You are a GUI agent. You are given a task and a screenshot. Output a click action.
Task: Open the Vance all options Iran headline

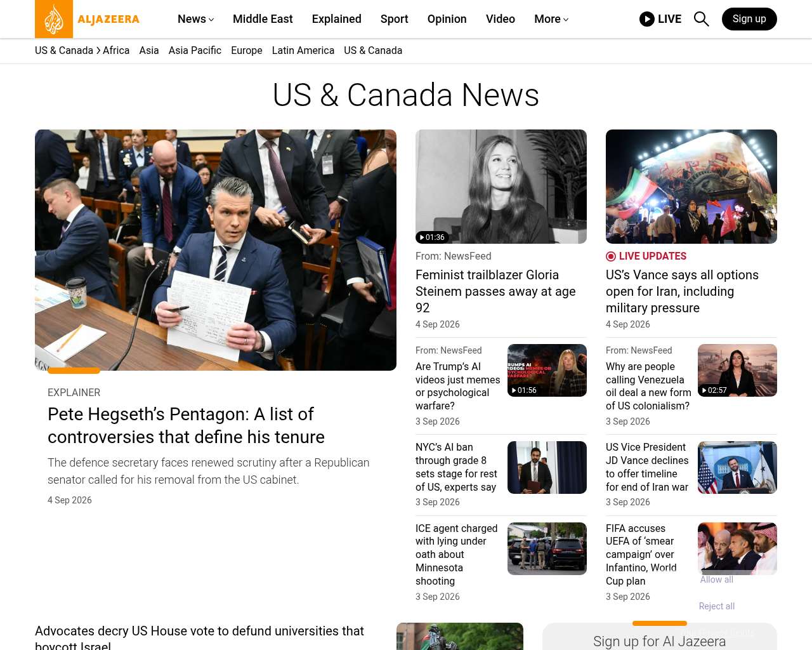[682, 291]
